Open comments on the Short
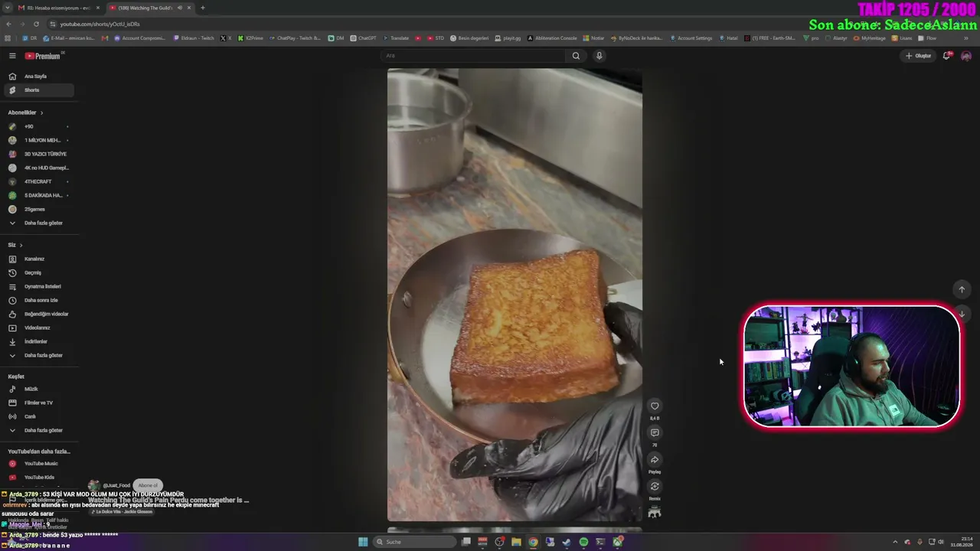This screenshot has width=980, height=551. (x=655, y=433)
